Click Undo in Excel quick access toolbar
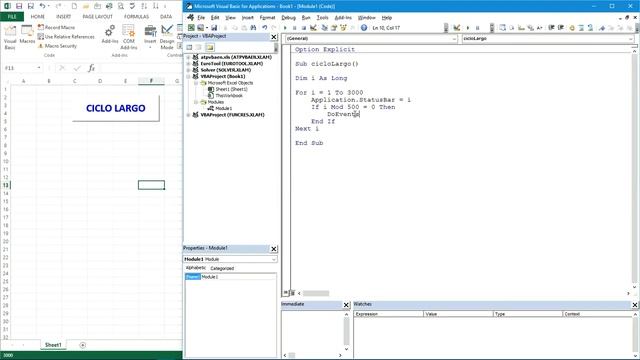This screenshot has height=360, width=640. [42, 6]
